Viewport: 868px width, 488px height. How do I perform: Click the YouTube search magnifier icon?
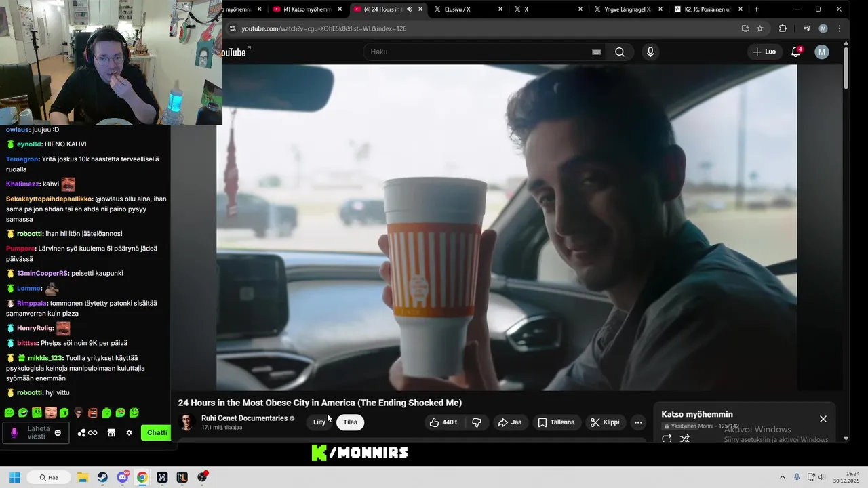coord(620,52)
